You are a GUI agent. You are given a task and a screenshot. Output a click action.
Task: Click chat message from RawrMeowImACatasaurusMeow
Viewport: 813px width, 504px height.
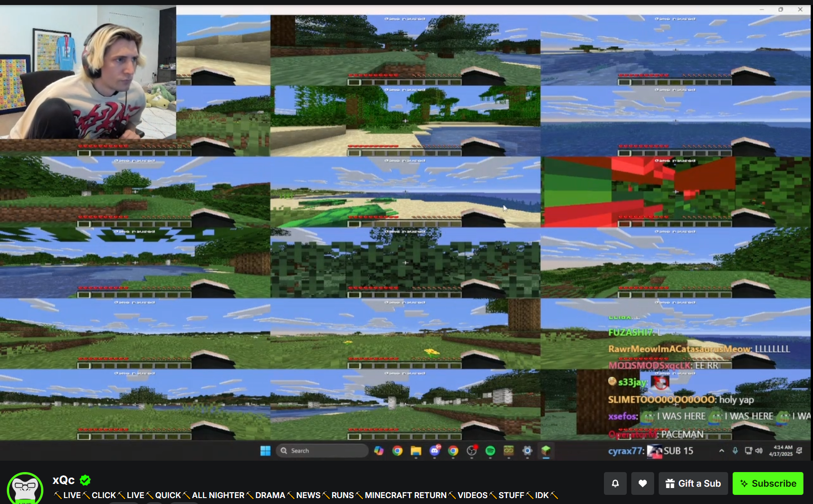699,349
